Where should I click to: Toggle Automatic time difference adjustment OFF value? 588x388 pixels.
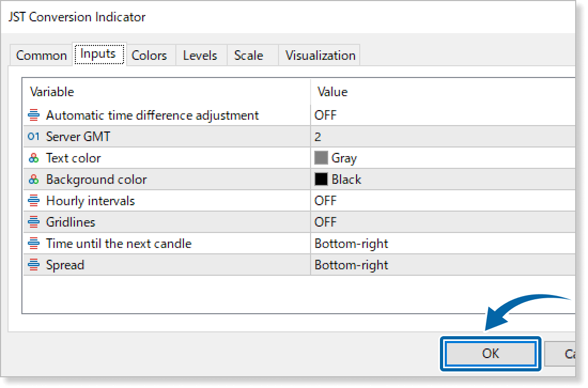(326, 115)
